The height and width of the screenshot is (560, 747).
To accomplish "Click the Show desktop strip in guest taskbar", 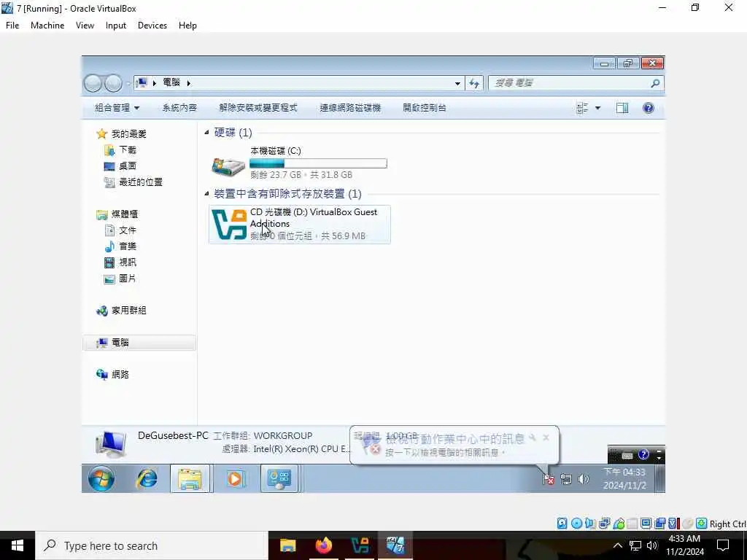I will click(659, 478).
